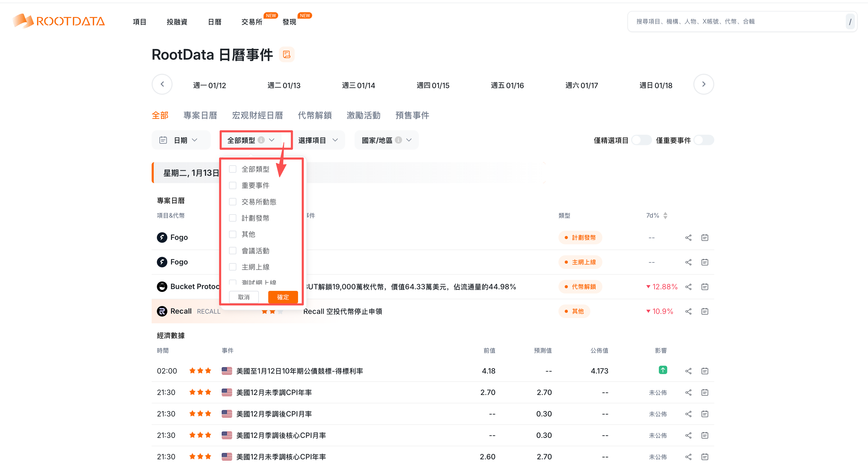Check the 交易所動態 checkbox
Screen dimensions: 868x463
(232, 202)
